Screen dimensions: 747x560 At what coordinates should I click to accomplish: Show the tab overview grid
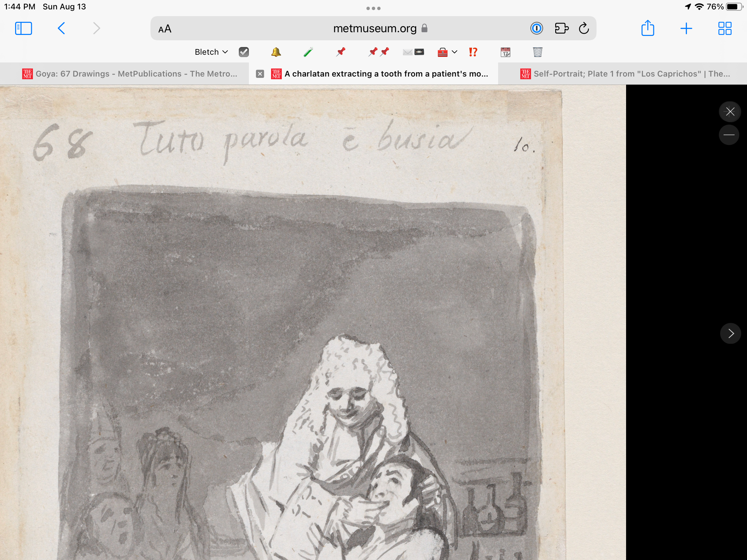[x=725, y=28]
